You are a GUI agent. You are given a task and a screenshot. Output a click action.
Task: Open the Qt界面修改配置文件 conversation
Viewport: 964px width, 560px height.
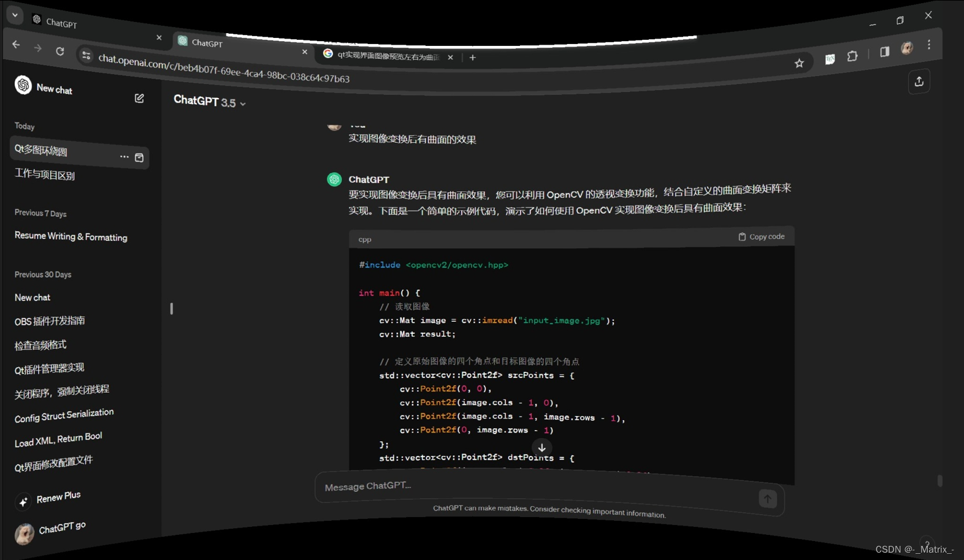click(53, 464)
